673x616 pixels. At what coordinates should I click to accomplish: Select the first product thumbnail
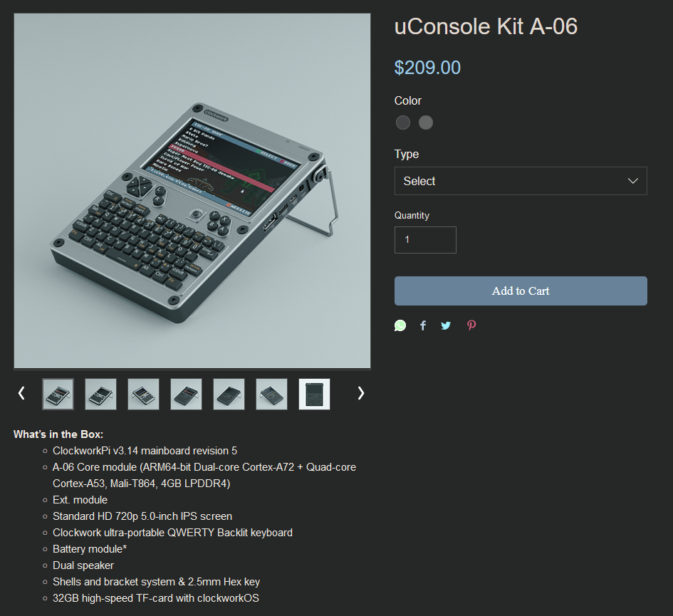[x=58, y=394]
